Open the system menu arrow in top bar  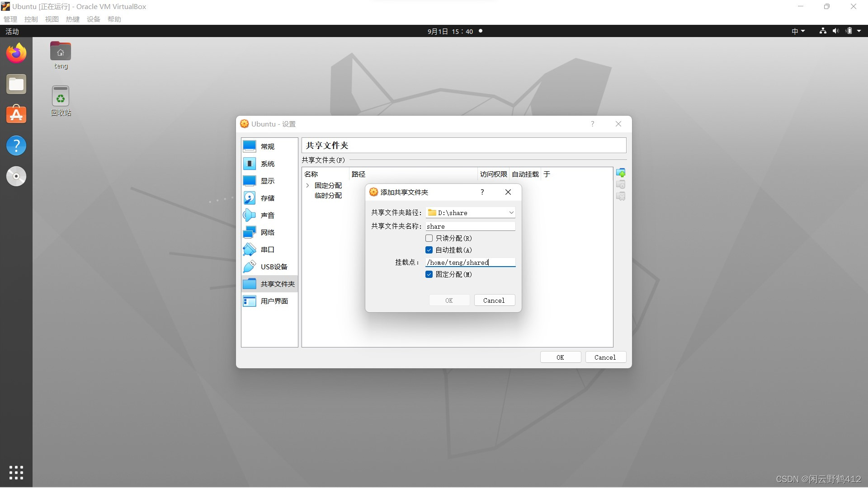(859, 31)
